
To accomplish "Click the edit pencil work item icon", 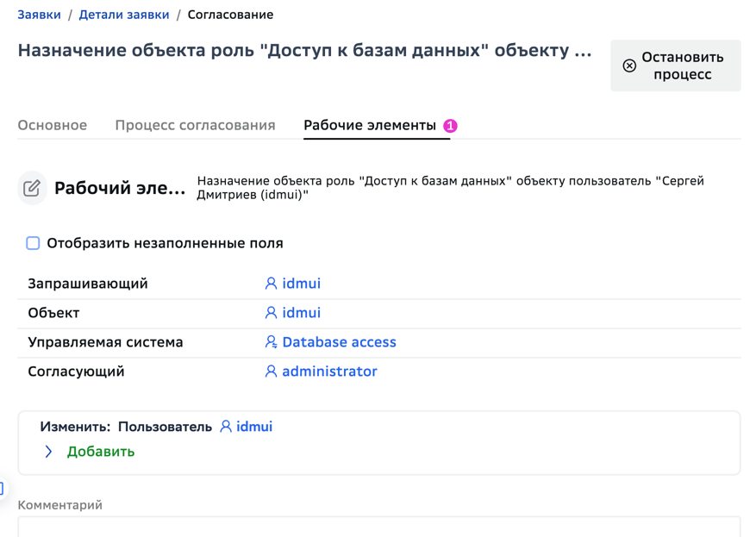I will pyautogui.click(x=32, y=188).
